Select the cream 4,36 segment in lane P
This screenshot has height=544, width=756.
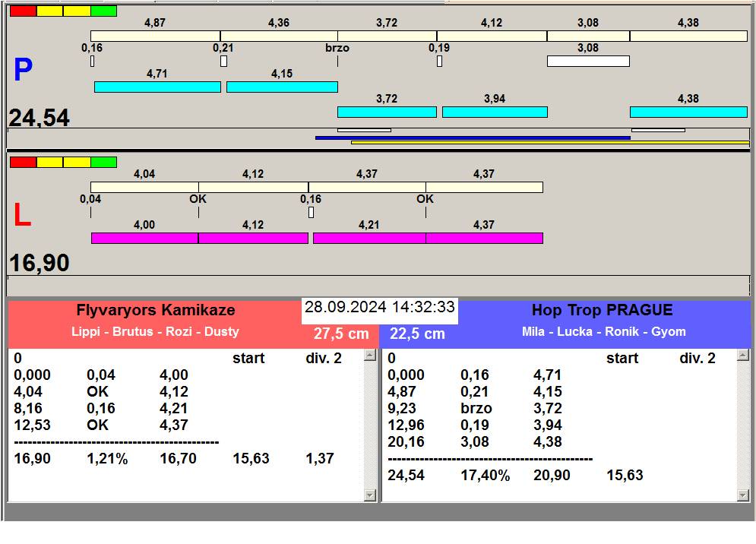point(279,36)
